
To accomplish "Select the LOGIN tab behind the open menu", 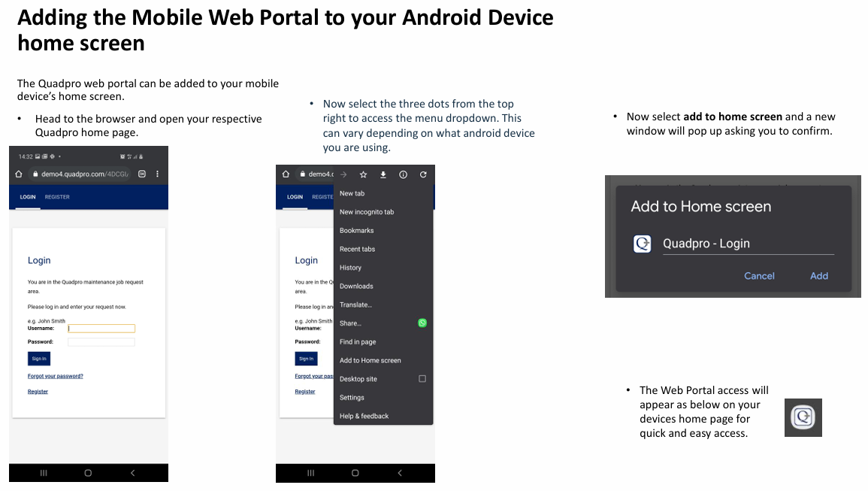I will click(x=295, y=197).
